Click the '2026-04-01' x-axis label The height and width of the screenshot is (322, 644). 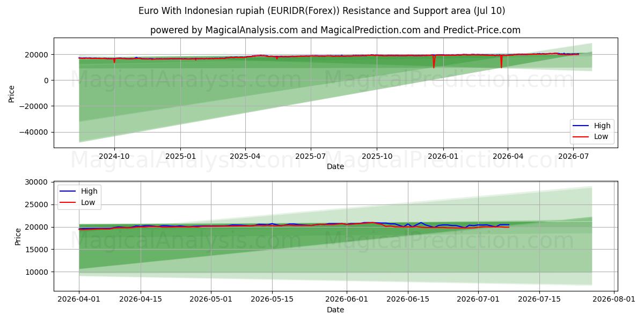(x=79, y=298)
